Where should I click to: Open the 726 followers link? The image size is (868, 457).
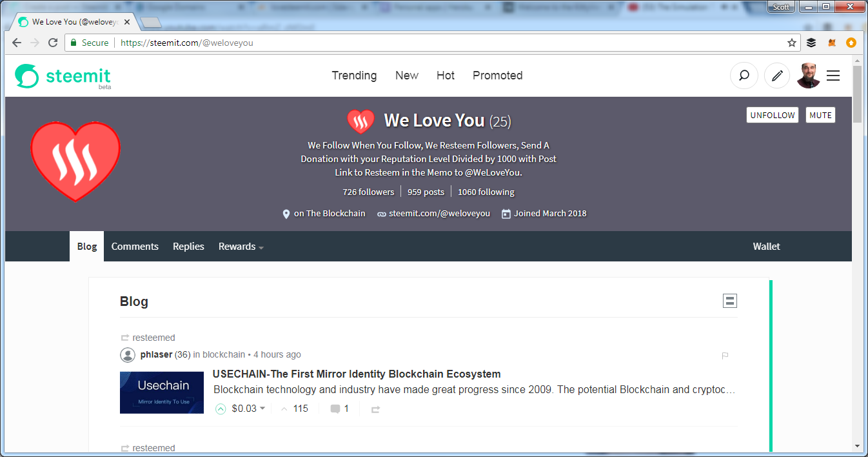click(368, 192)
